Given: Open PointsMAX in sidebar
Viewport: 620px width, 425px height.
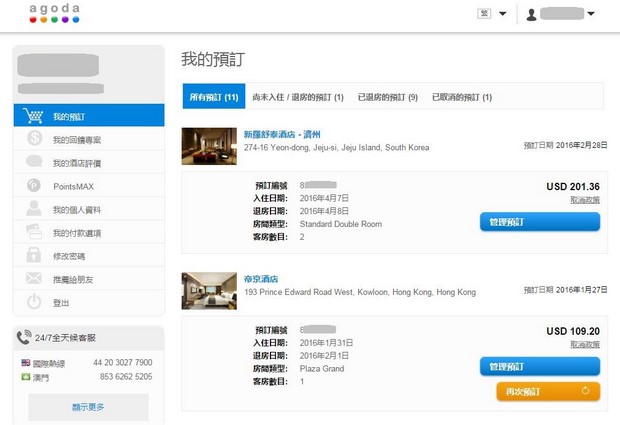Looking at the screenshot, I should (89, 185).
